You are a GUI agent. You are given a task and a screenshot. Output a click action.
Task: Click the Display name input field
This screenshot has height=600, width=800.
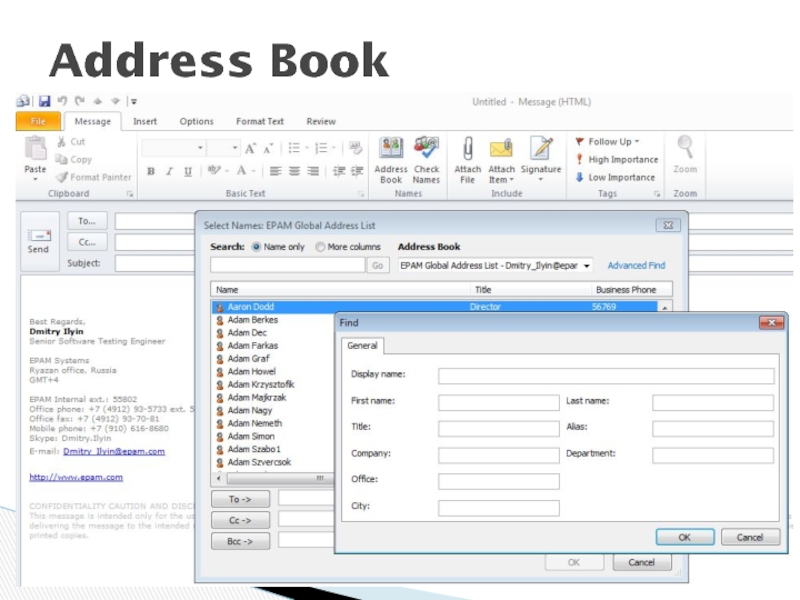click(x=605, y=376)
